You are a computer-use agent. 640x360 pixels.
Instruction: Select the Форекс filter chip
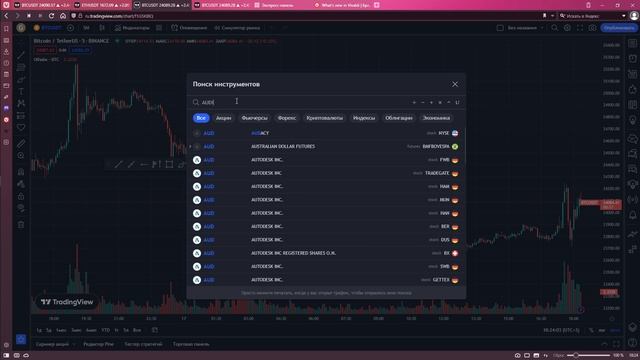click(x=287, y=118)
